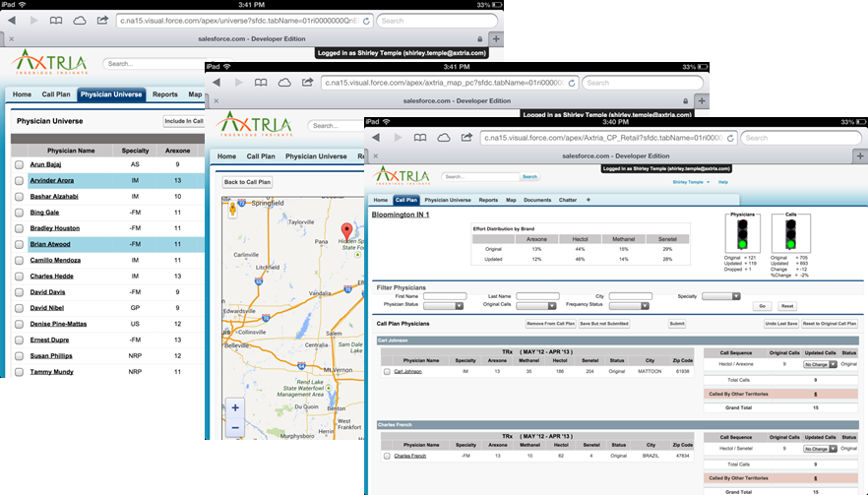Image resolution: width=868 pixels, height=495 pixels.
Task: Open the bookmarks book icon in the Call Plan window
Action: click(420, 138)
